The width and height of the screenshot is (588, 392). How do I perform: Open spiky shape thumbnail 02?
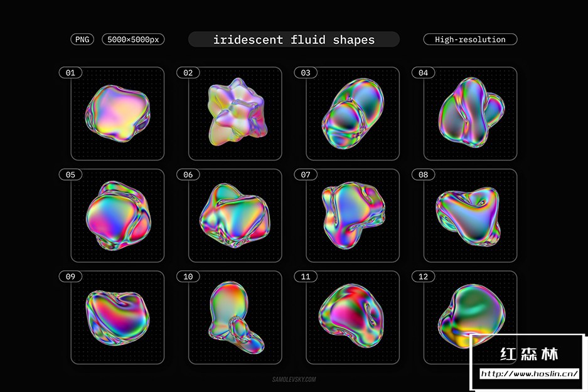click(235, 114)
